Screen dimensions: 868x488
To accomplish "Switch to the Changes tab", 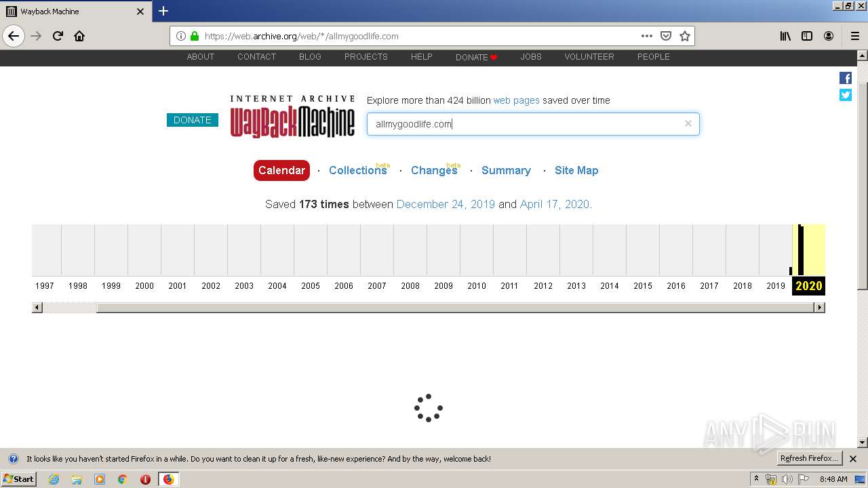I will 435,170.
